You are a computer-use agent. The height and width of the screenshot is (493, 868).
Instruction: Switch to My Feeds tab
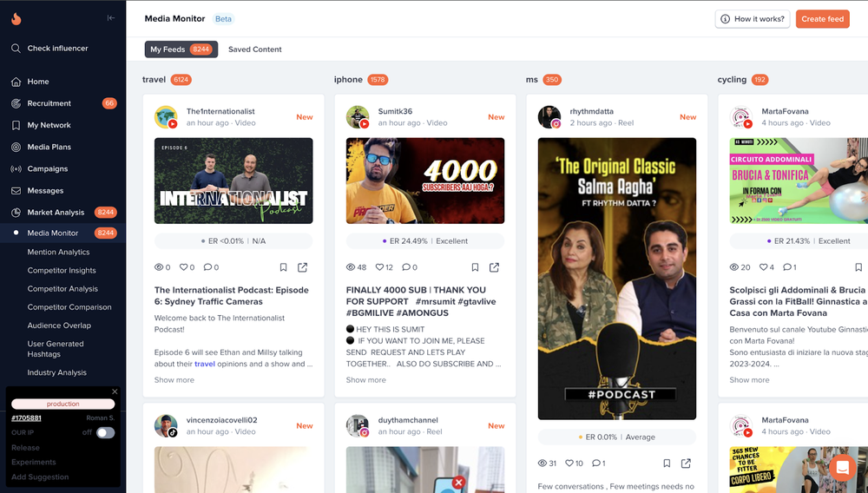coord(181,49)
